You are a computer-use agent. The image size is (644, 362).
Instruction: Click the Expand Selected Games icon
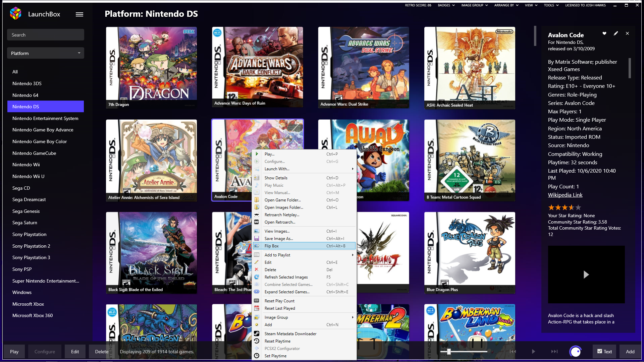click(x=257, y=292)
